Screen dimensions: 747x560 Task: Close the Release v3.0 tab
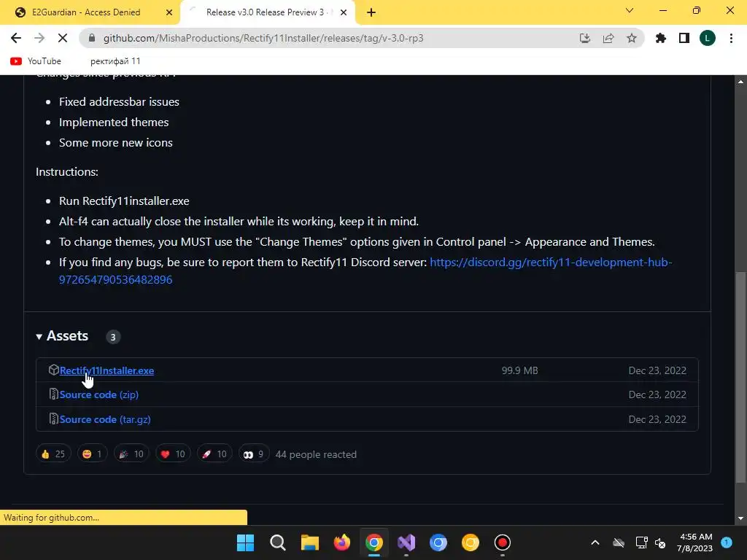tap(344, 12)
